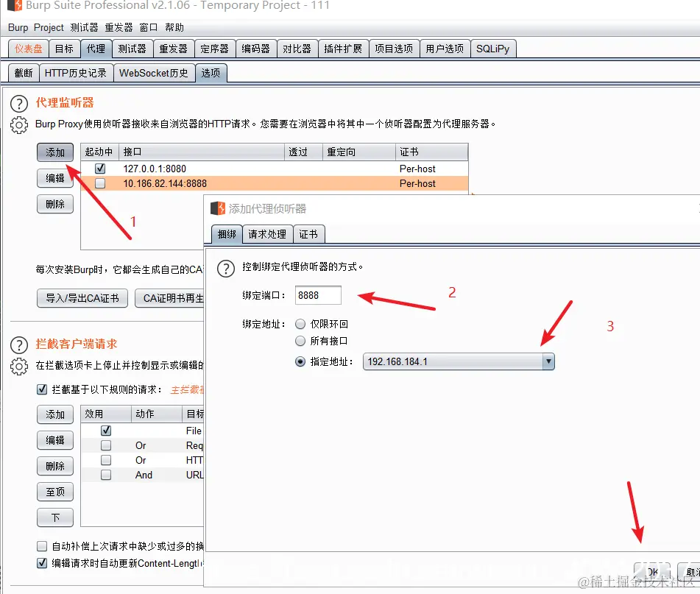Viewport: 700px width, 594px height.
Task: Click the help icon next to 代理监听器 heading
Action: point(18,103)
